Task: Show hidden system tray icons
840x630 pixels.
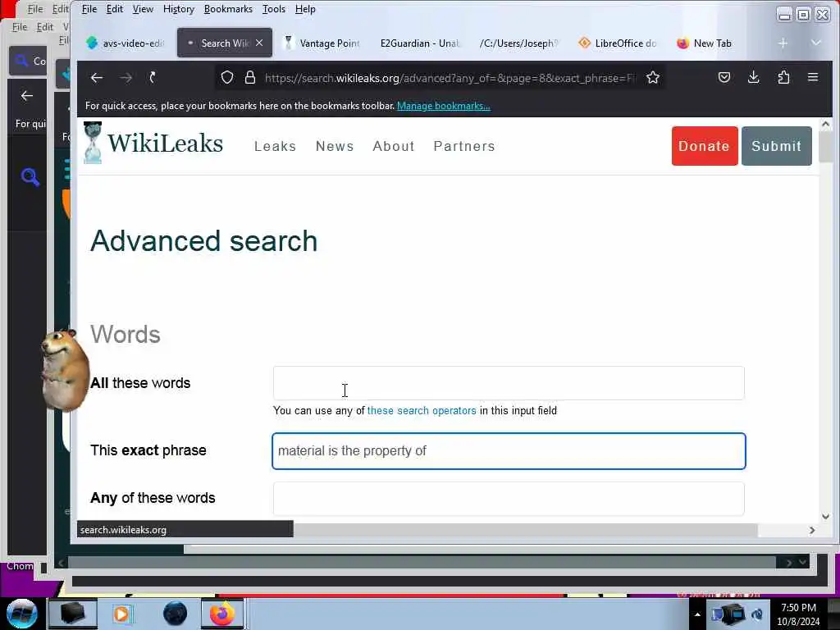Action: pos(697,614)
